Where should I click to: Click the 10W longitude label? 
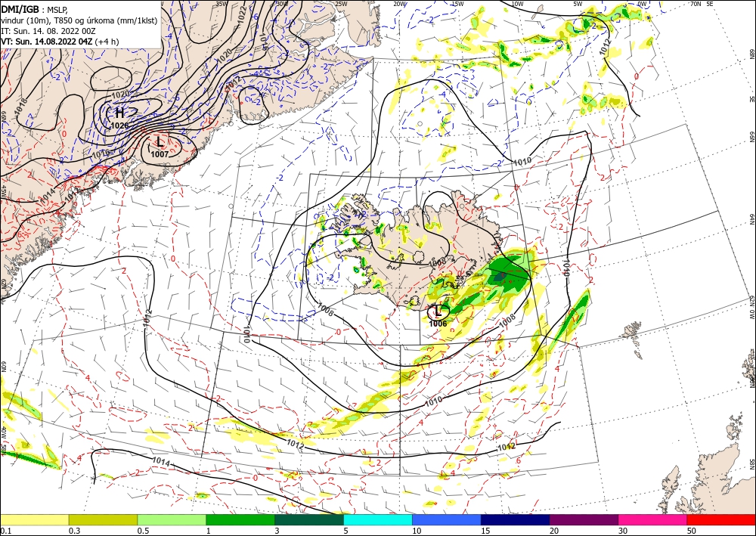pos(517,3)
